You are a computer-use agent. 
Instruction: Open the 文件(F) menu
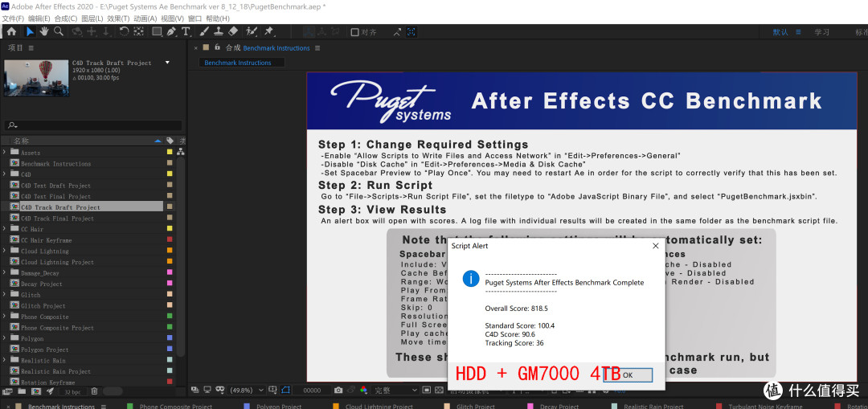click(x=13, y=18)
